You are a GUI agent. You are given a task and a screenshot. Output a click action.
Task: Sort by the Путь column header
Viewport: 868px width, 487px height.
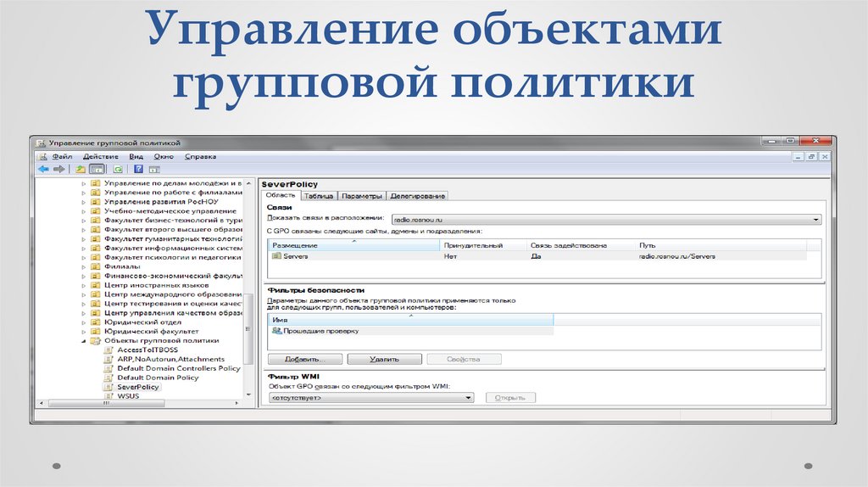(721, 245)
